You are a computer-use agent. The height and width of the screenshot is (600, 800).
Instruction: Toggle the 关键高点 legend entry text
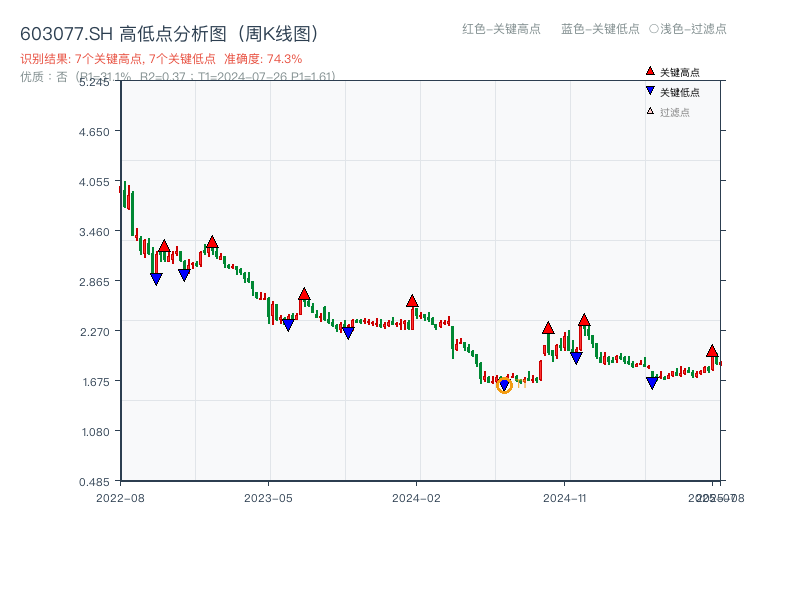[x=680, y=72]
